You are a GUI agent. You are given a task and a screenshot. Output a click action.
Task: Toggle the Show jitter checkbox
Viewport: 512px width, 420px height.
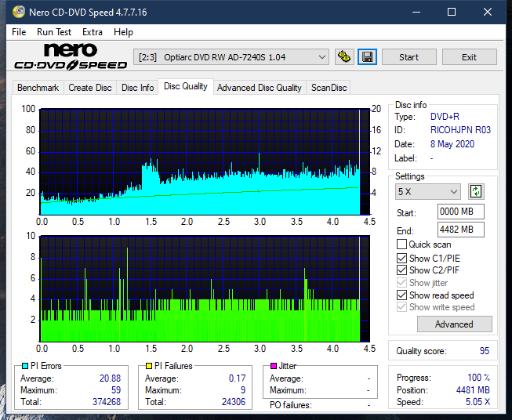point(401,283)
